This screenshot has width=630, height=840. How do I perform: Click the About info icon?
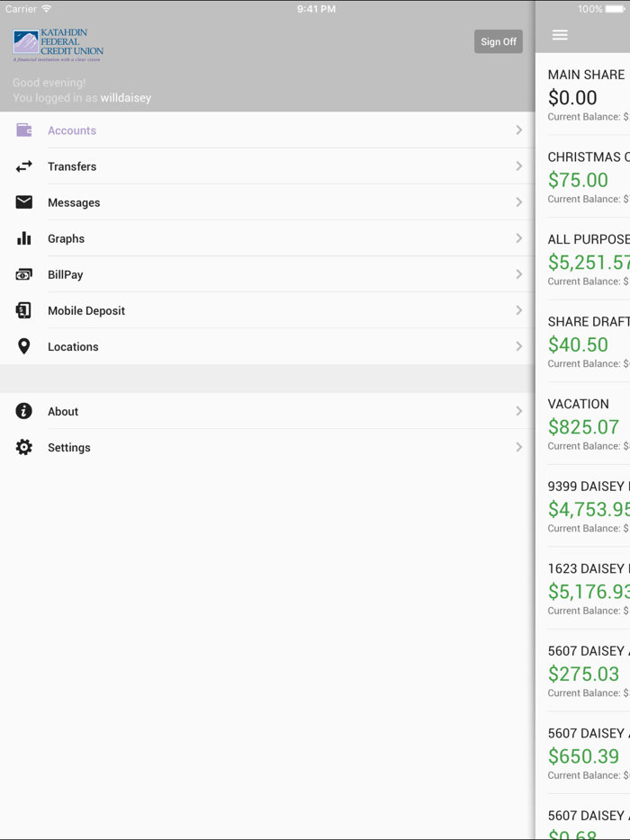click(x=24, y=411)
